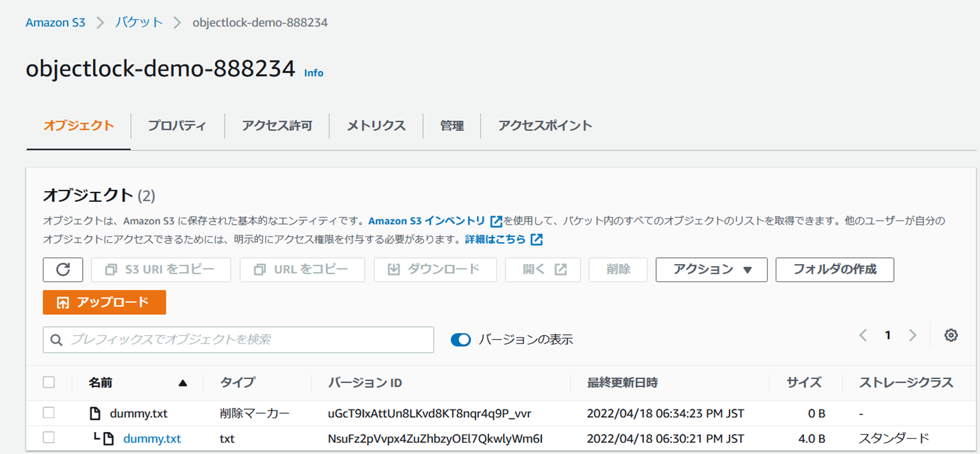
Task: Click the タイプ column header
Action: (238, 382)
